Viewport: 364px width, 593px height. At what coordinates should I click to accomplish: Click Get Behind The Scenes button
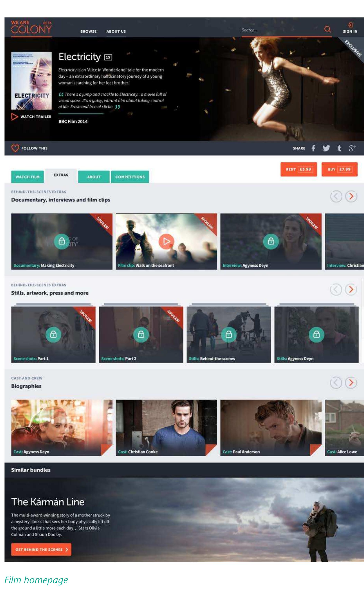(41, 549)
